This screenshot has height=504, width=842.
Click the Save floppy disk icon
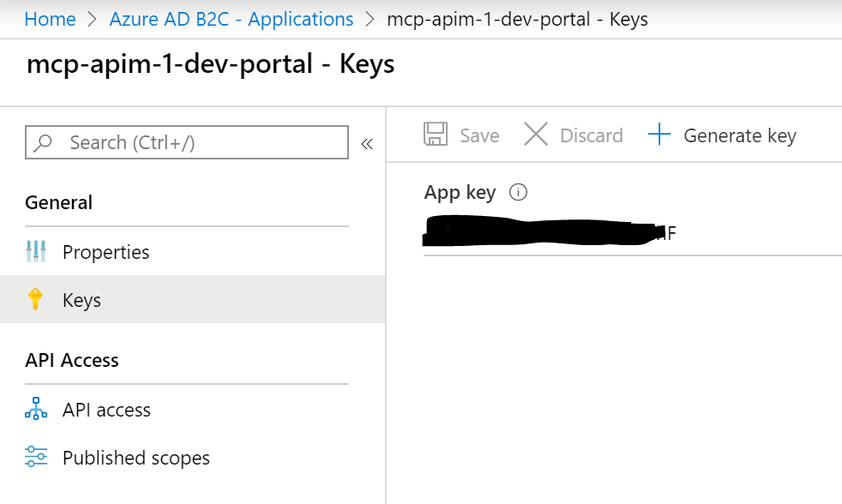[436, 135]
